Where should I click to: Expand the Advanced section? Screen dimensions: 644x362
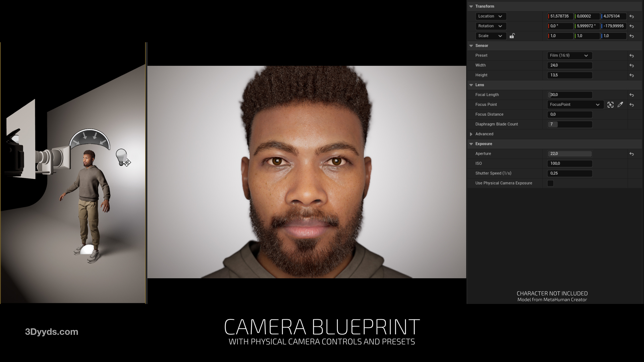[x=471, y=134]
